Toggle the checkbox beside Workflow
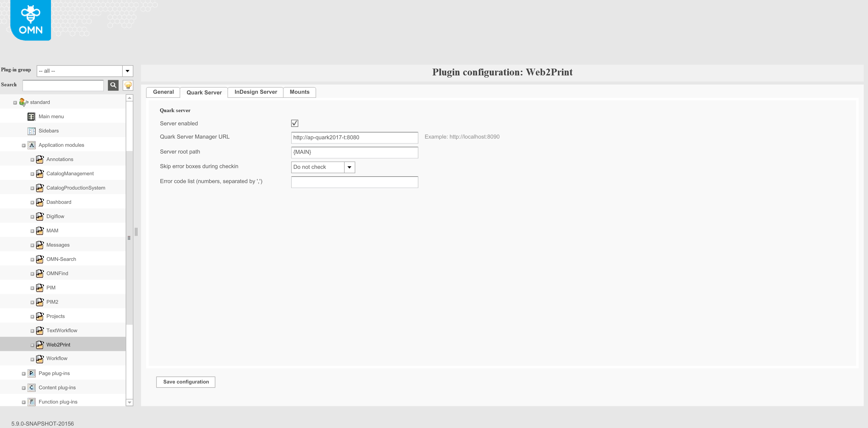 (x=33, y=359)
